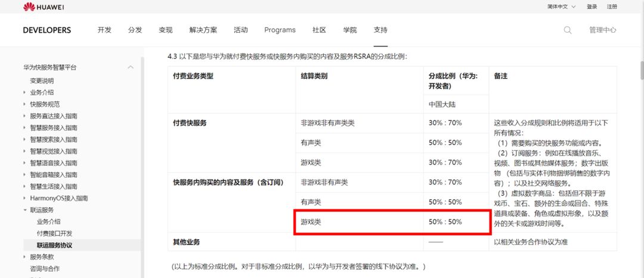Open the 社区 menu
644x278 pixels.
319,30
